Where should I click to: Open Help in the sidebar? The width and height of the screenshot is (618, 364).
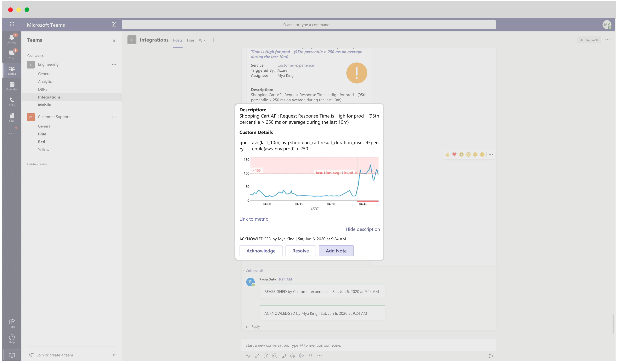pyautogui.click(x=12, y=339)
